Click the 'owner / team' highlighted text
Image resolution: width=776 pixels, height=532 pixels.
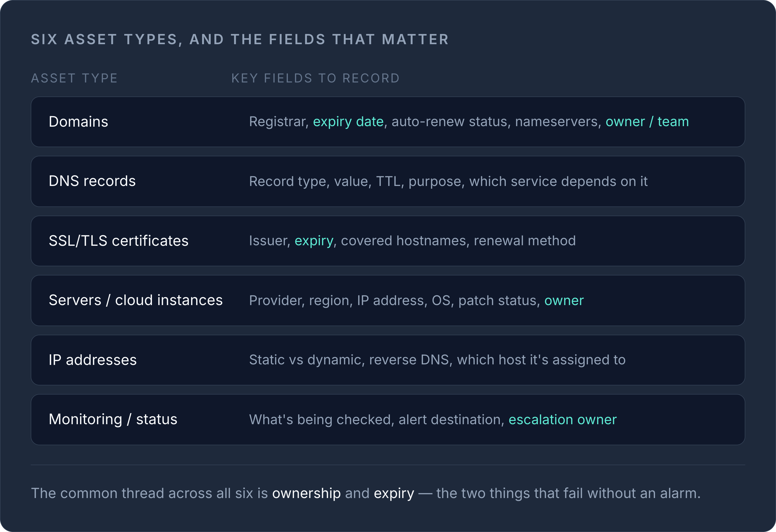click(x=647, y=122)
